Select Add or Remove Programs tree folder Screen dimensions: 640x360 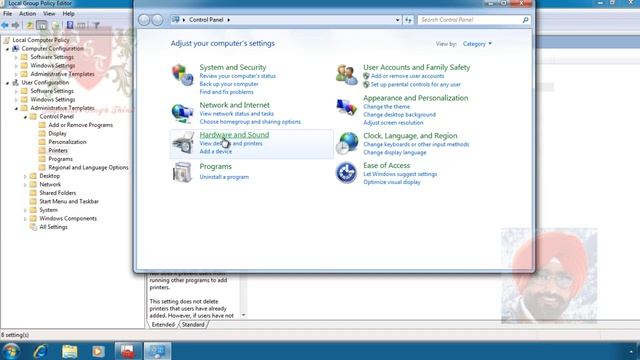[x=80, y=125]
